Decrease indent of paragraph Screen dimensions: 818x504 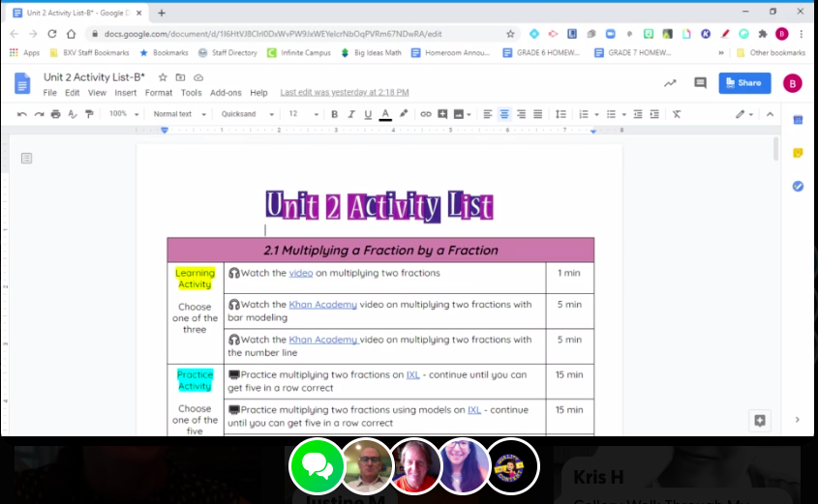[x=638, y=114]
